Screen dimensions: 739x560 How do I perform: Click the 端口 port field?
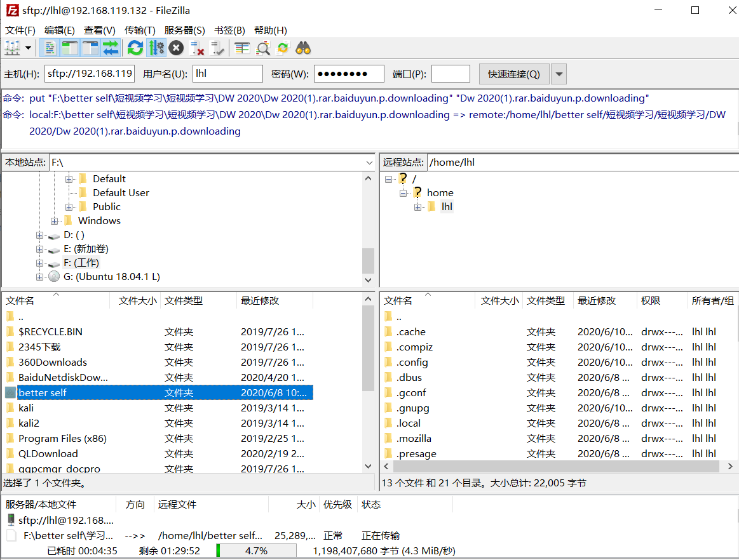point(451,74)
